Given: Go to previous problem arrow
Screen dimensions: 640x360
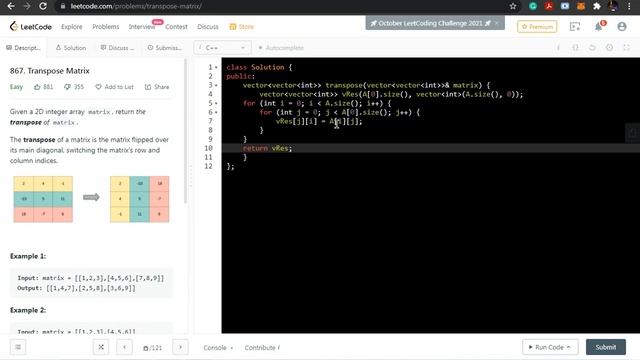Looking at the screenshot, I should click(x=124, y=347).
